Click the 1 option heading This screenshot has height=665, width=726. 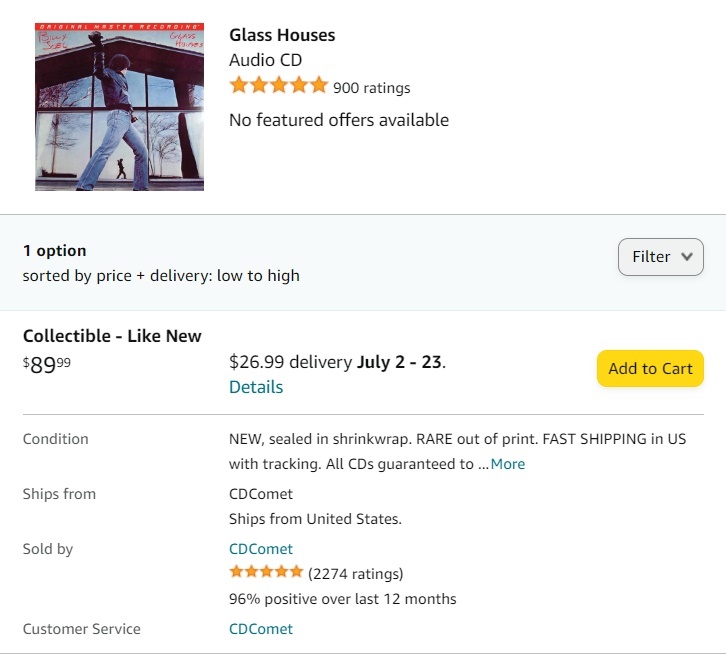[55, 250]
